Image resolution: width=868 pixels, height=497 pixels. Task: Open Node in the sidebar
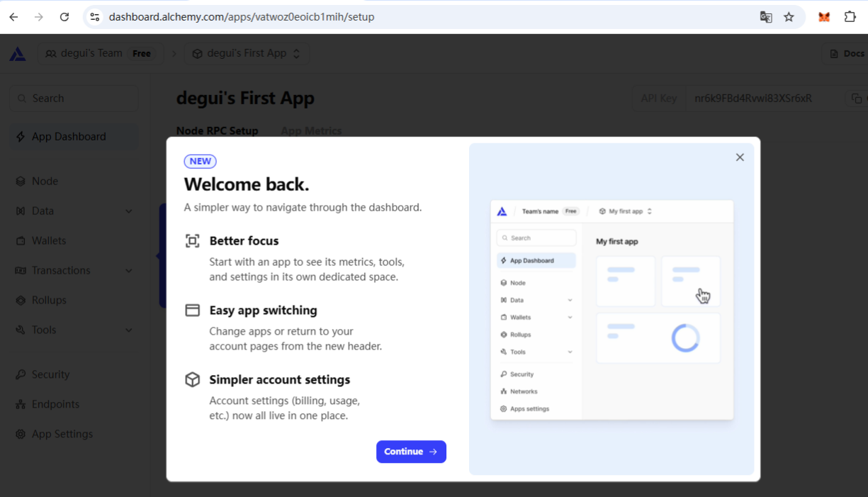pyautogui.click(x=74, y=182)
